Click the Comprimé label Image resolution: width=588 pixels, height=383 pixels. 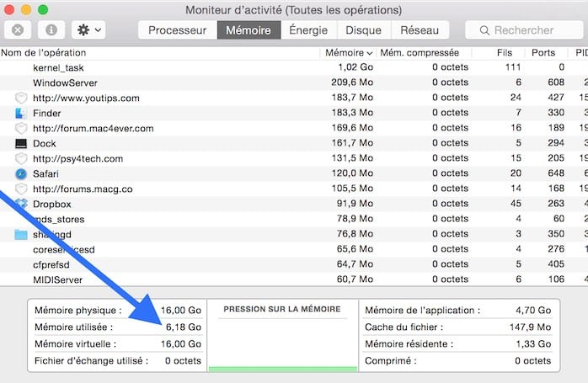coord(390,361)
